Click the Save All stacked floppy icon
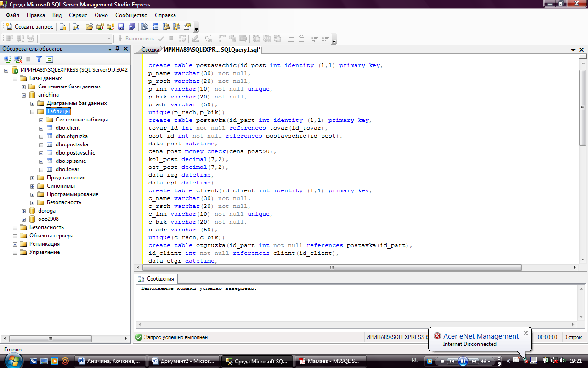 click(x=132, y=27)
